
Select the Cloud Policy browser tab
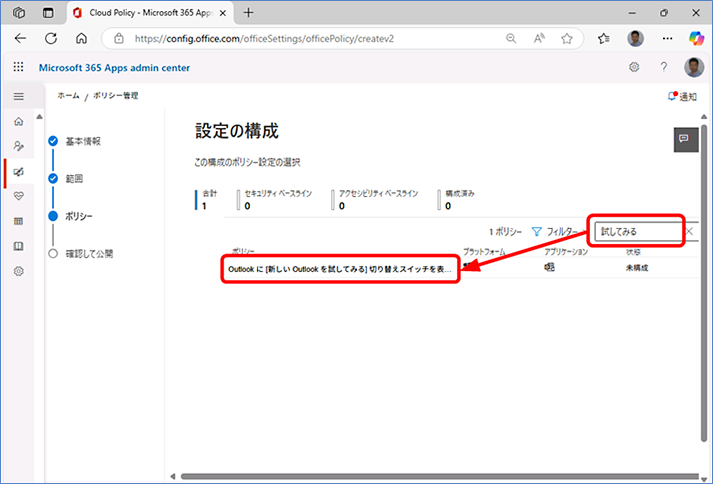point(150,13)
